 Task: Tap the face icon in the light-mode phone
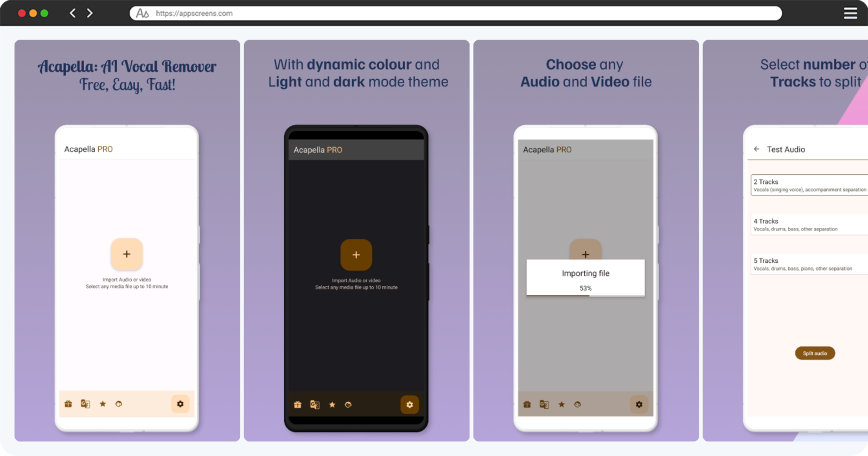coord(119,404)
